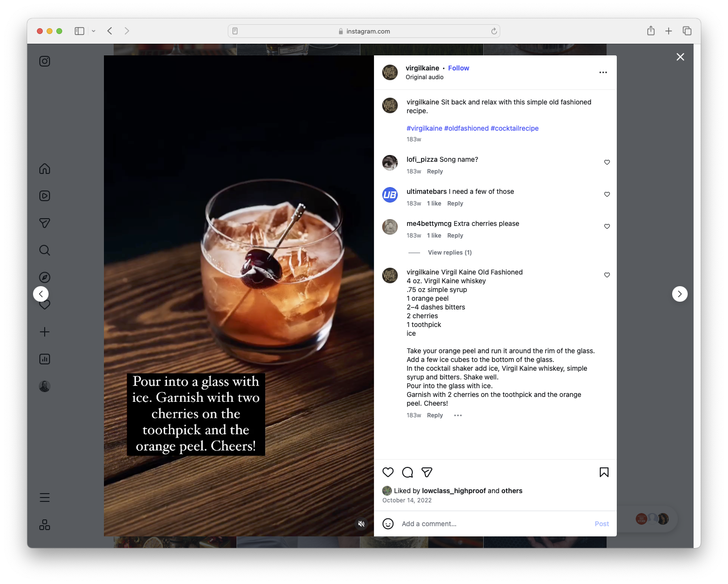Image resolution: width=728 pixels, height=584 pixels.
Task: Like lofi_pizza's comment with the heart
Action: click(607, 162)
